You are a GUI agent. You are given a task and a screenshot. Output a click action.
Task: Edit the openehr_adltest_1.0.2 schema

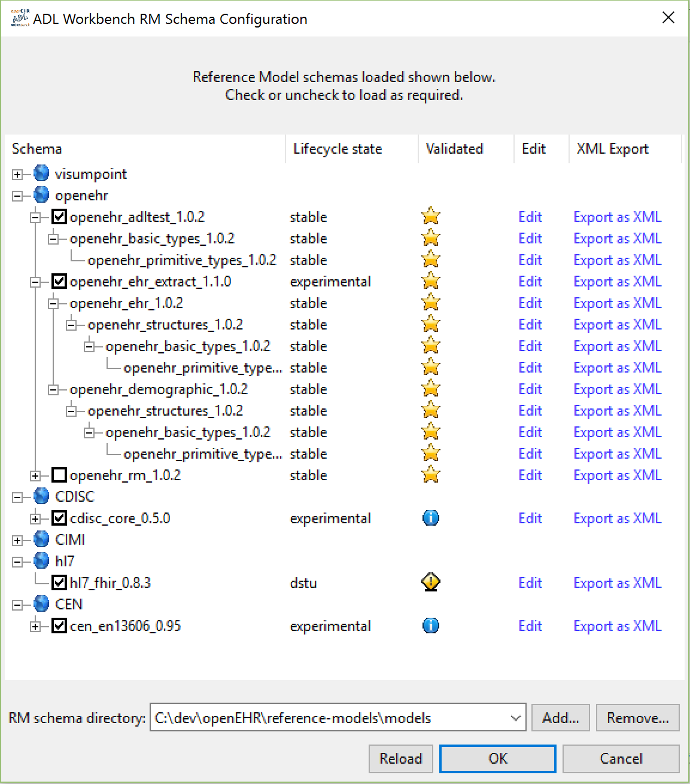[530, 216]
